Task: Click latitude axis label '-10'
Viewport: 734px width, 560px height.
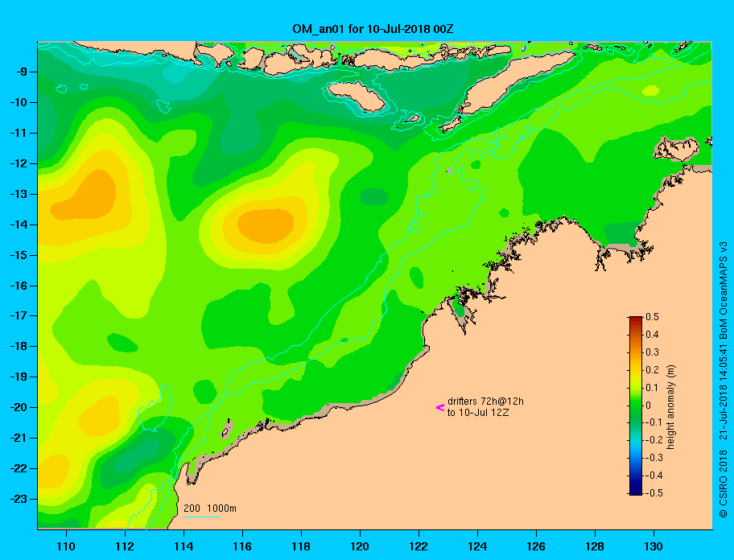Action: click(x=19, y=102)
